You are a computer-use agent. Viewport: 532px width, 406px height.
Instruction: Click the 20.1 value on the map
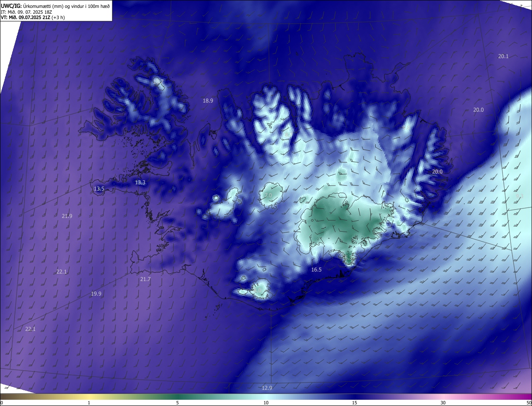[x=503, y=56]
